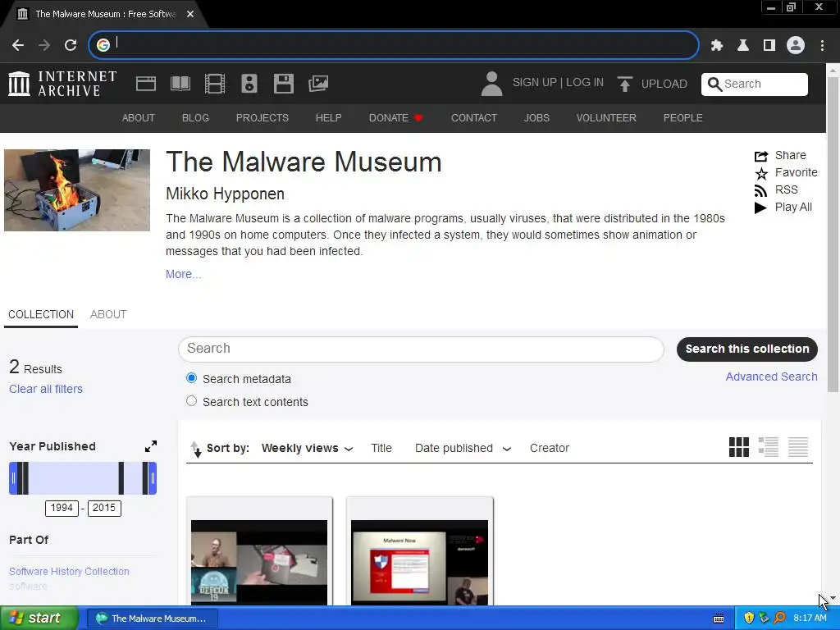This screenshot has width=840, height=630.
Task: Switch to tile grid view
Action: coord(739,447)
